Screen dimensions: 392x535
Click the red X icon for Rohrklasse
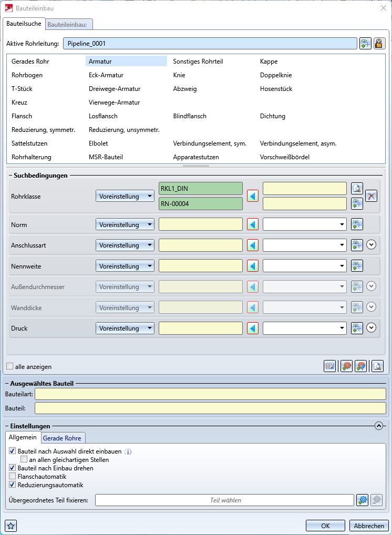[372, 197]
